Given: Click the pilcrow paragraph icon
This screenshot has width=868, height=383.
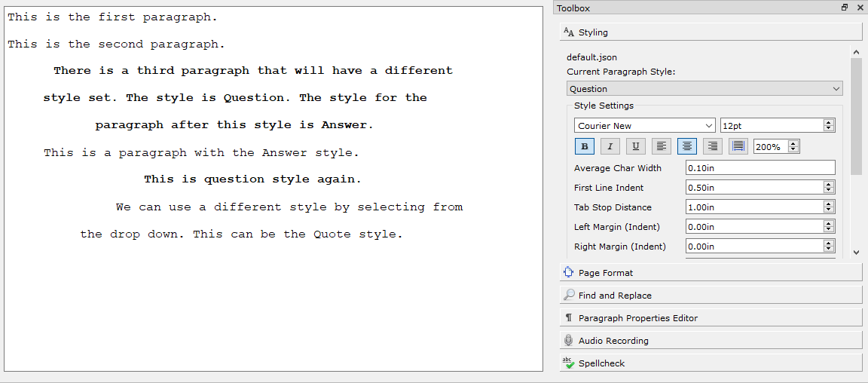Looking at the screenshot, I should click(569, 317).
